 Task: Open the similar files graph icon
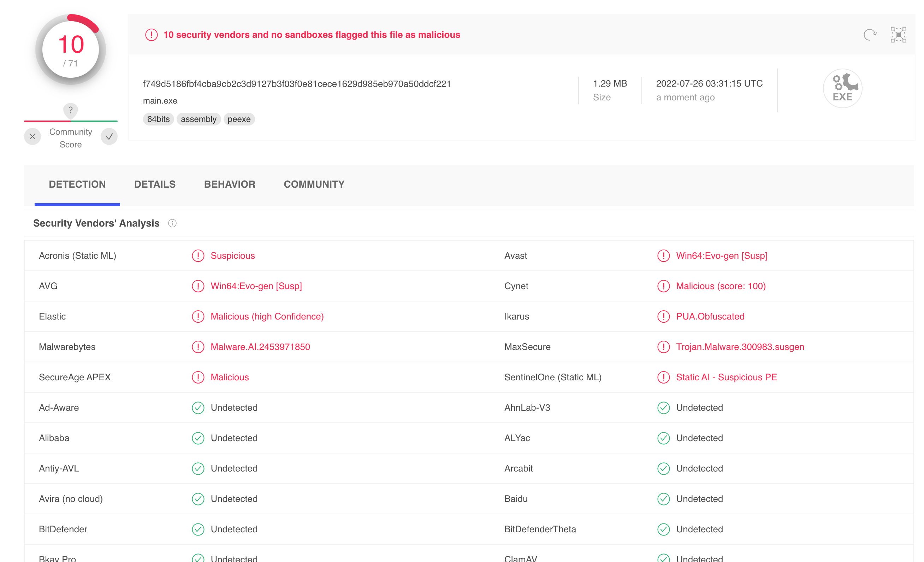(898, 35)
